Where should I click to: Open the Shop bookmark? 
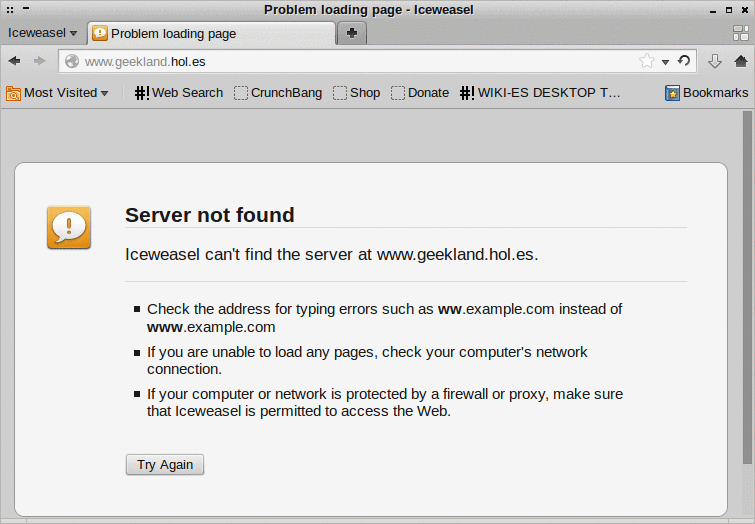[356, 92]
